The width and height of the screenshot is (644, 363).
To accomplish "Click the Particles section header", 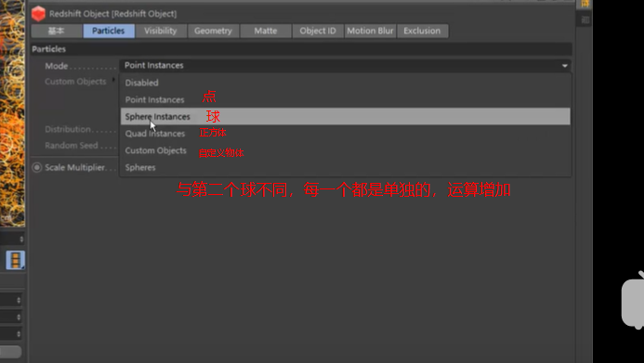I will coord(301,49).
